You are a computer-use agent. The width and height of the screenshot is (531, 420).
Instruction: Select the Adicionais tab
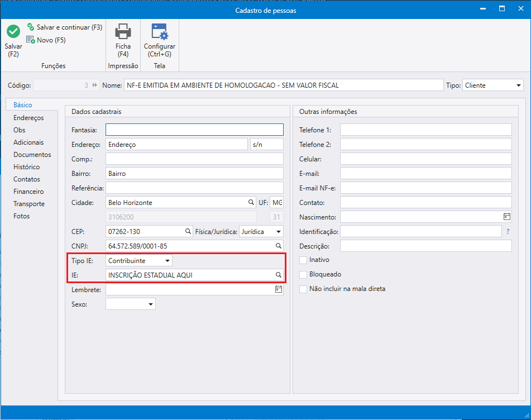pos(28,142)
